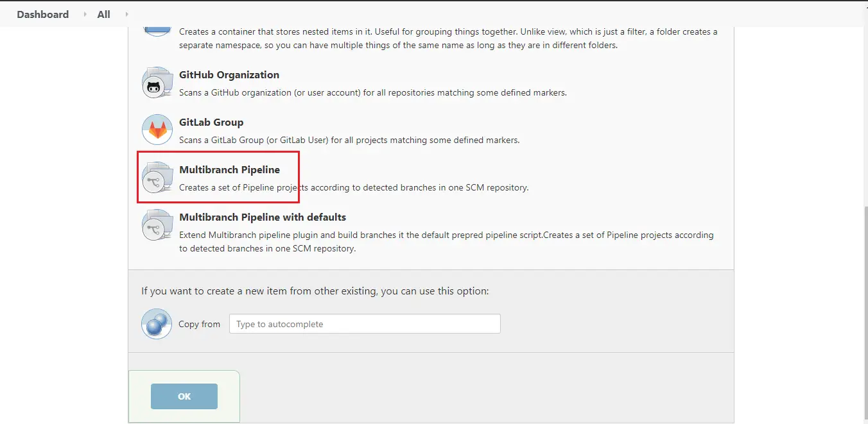868x424 pixels.
Task: Click the Copy from spheres icon
Action: tap(156, 324)
